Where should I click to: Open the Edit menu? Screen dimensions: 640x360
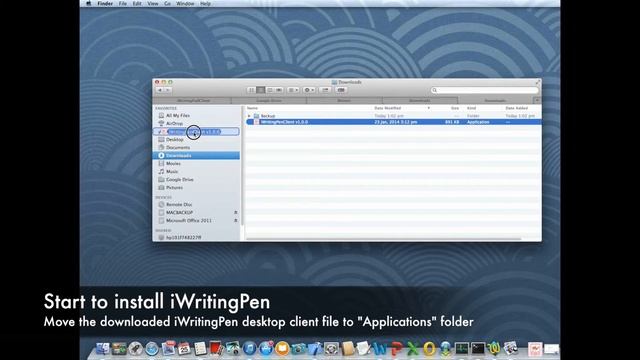(x=137, y=4)
